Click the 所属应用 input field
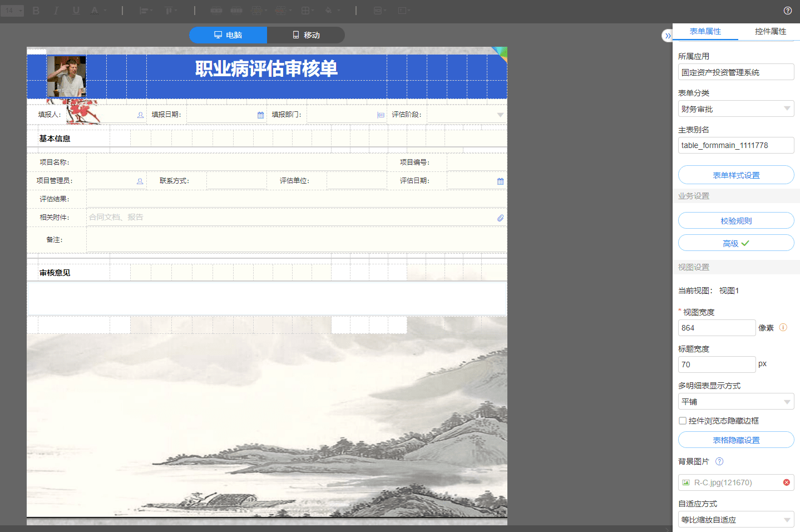The height and width of the screenshot is (532, 800). click(736, 72)
